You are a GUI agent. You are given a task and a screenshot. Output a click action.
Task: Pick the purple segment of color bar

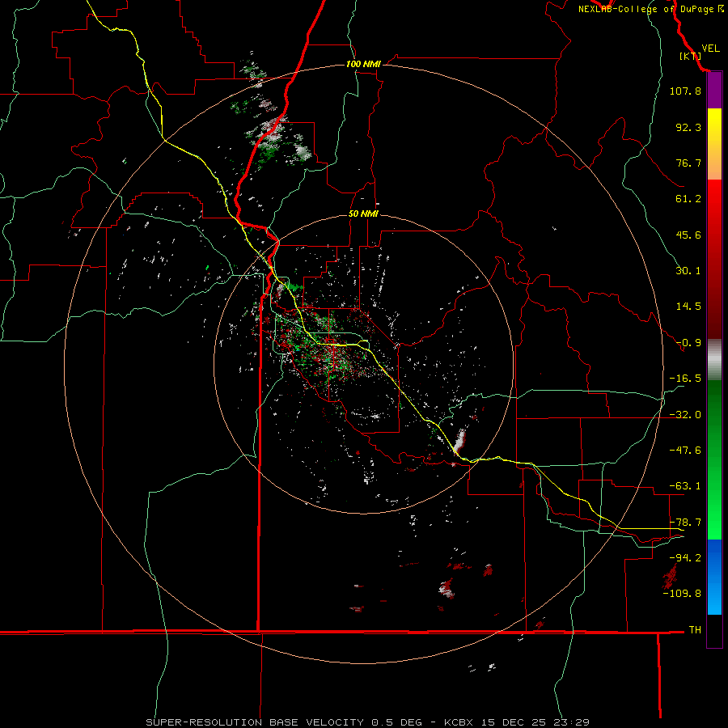point(714,91)
